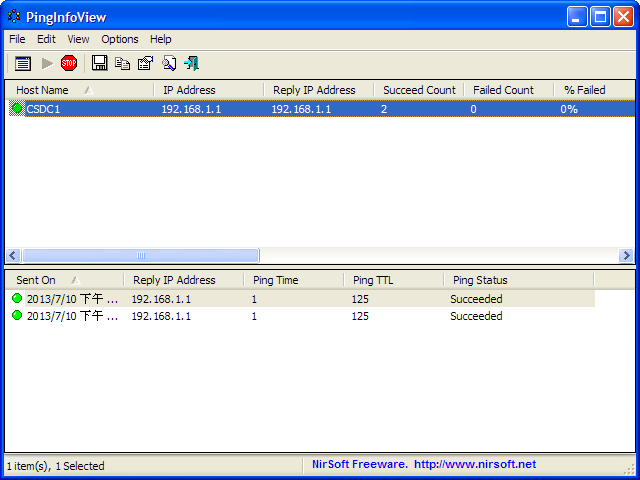640x480 pixels.
Task: Click the '1 item(s), 1 Selected' status text
Action: (x=56, y=466)
